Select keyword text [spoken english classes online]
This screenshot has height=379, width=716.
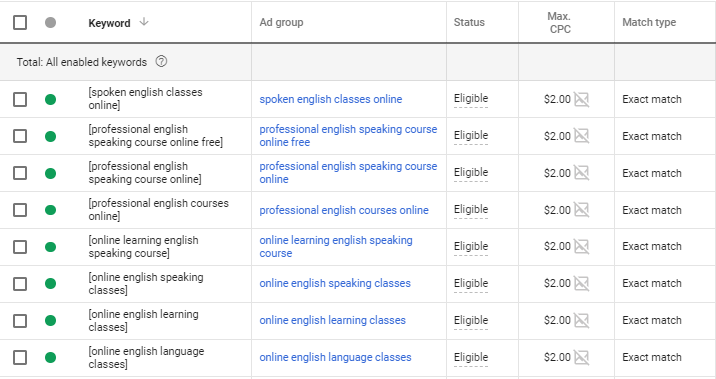coord(145,99)
